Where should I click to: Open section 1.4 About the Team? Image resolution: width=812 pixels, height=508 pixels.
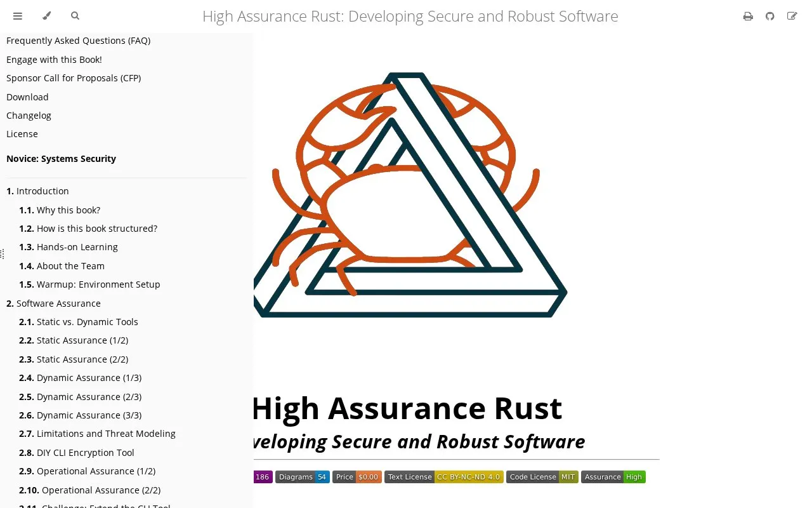point(62,266)
